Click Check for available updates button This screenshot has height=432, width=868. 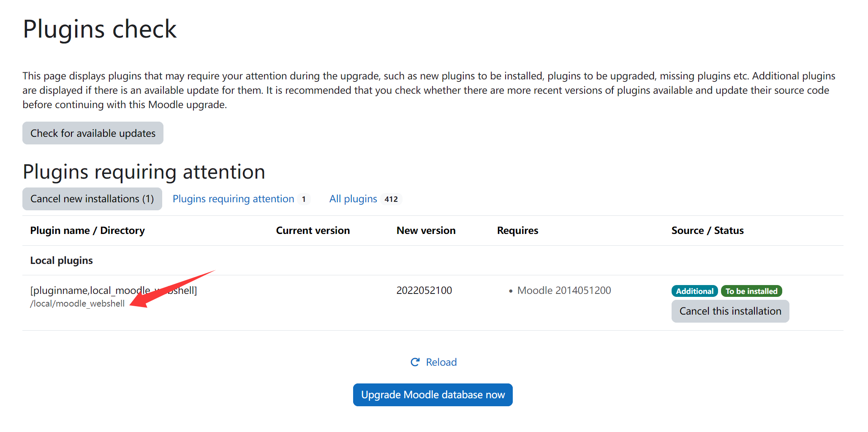coord(93,133)
